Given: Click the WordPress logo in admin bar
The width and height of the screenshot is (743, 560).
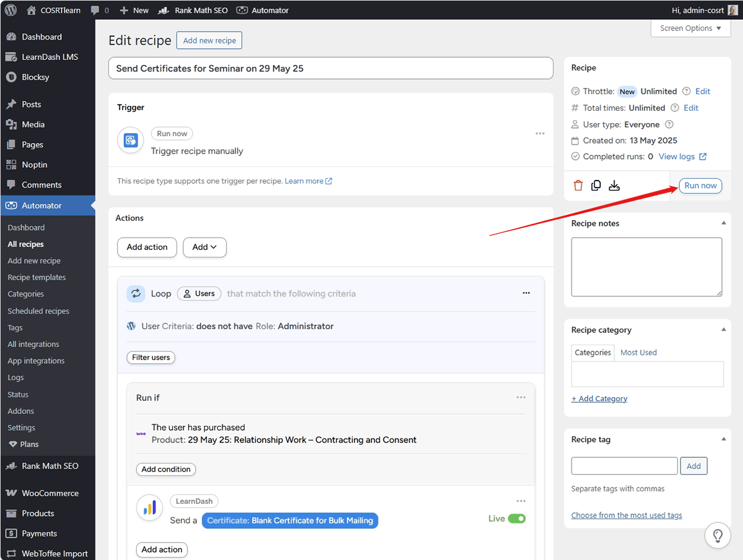Looking at the screenshot, I should (11, 10).
